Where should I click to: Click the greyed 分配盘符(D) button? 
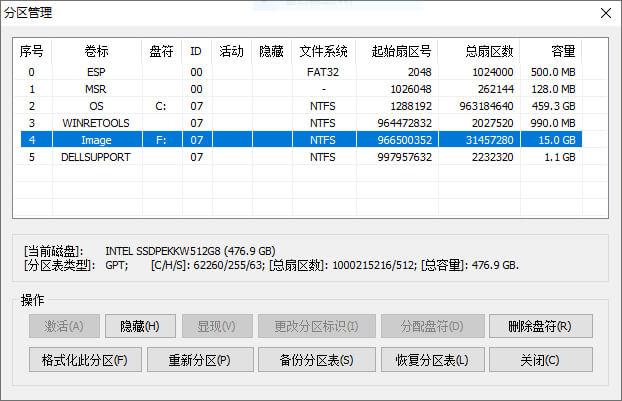[432, 326]
